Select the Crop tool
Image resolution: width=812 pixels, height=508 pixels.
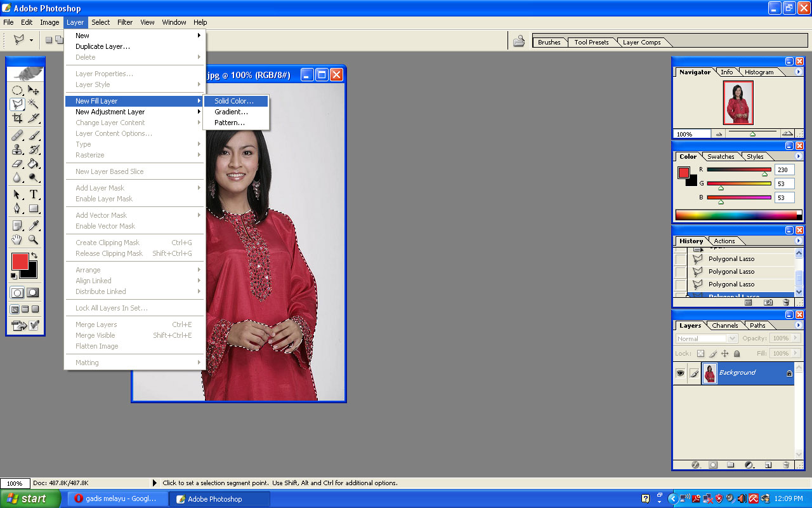pos(17,118)
